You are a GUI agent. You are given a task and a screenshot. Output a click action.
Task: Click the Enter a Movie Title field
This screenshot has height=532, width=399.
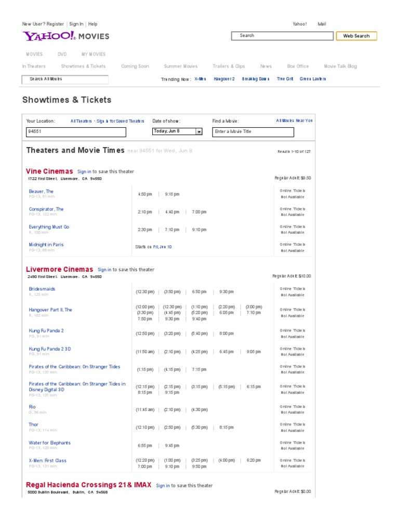253,132
